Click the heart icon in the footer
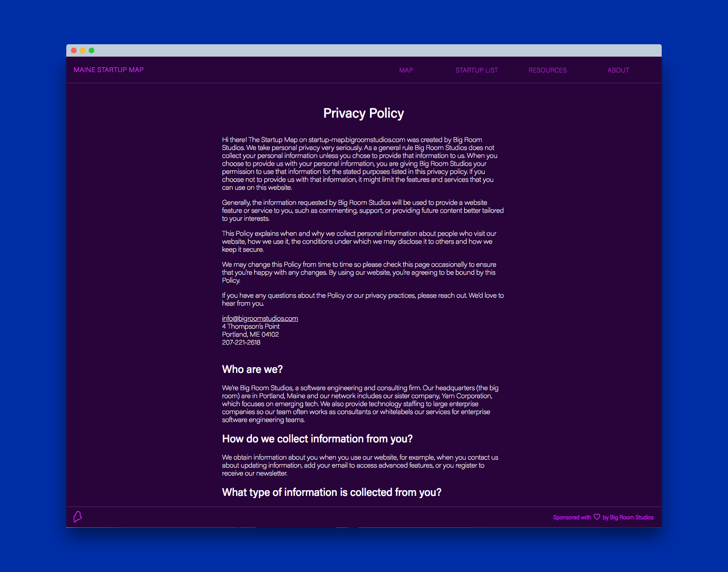The height and width of the screenshot is (572, 728). [597, 517]
